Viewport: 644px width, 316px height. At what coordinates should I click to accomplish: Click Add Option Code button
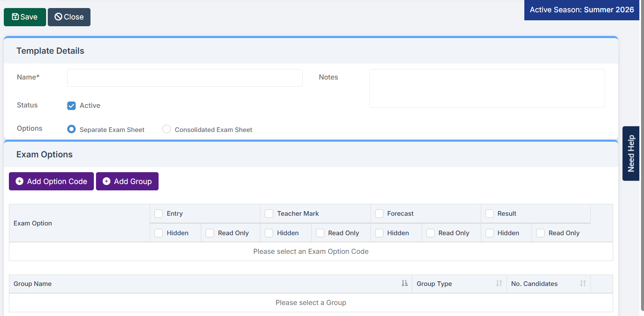click(51, 181)
